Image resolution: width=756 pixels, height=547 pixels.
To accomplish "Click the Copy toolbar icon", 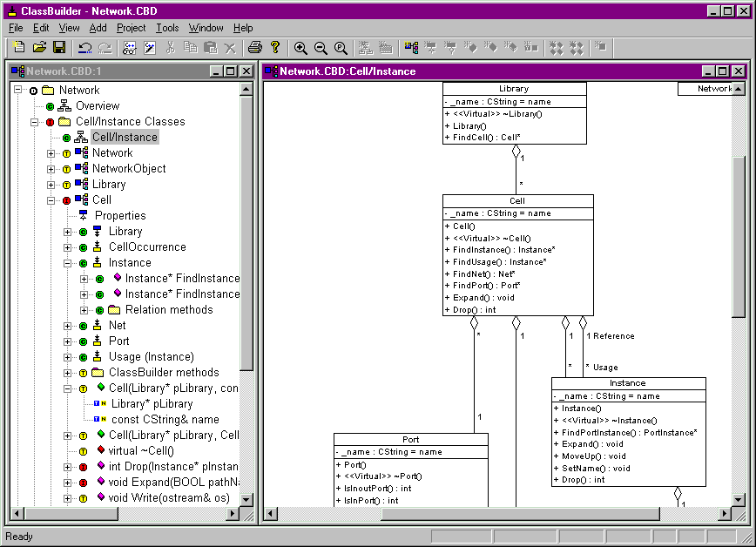I will [191, 47].
